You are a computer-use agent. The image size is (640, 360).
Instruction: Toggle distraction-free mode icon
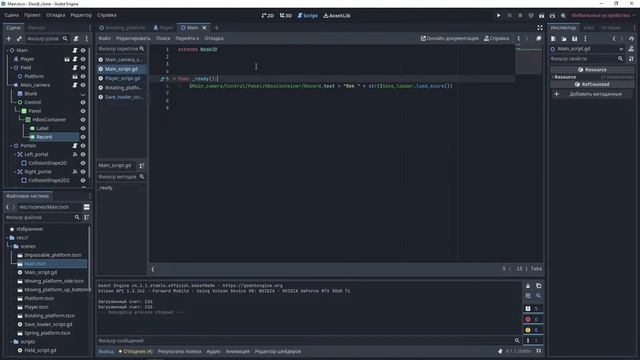(x=540, y=28)
